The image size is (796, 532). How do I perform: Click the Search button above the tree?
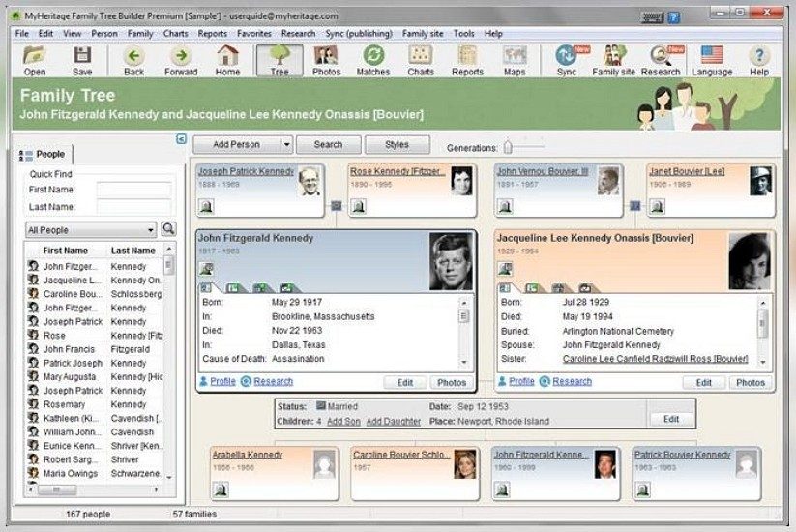pyautogui.click(x=328, y=145)
